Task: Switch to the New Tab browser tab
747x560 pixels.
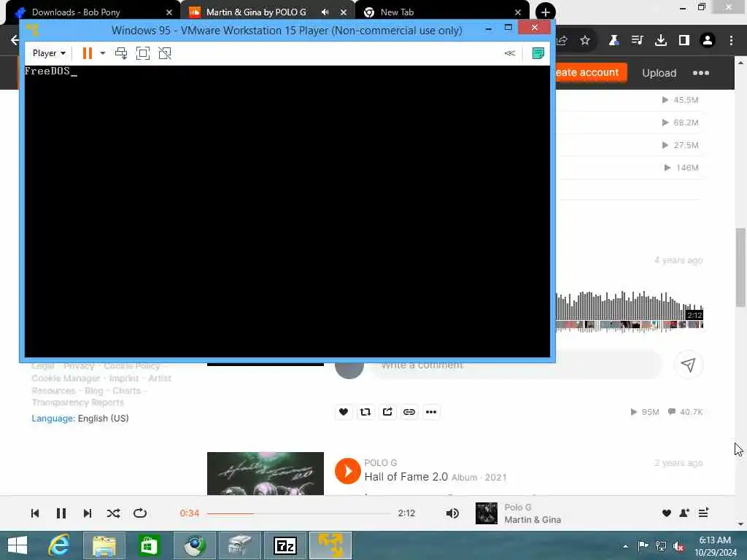Action: (396, 12)
